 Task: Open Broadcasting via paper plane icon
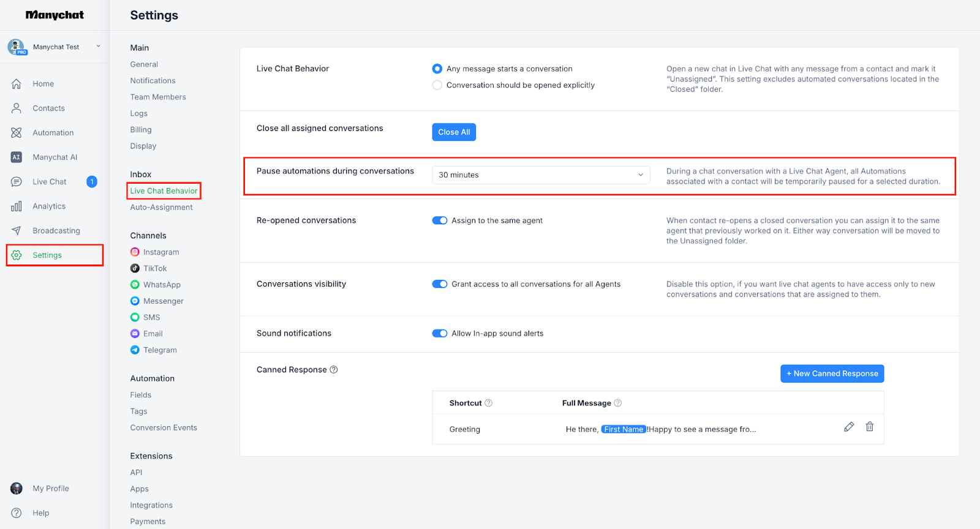tap(17, 231)
